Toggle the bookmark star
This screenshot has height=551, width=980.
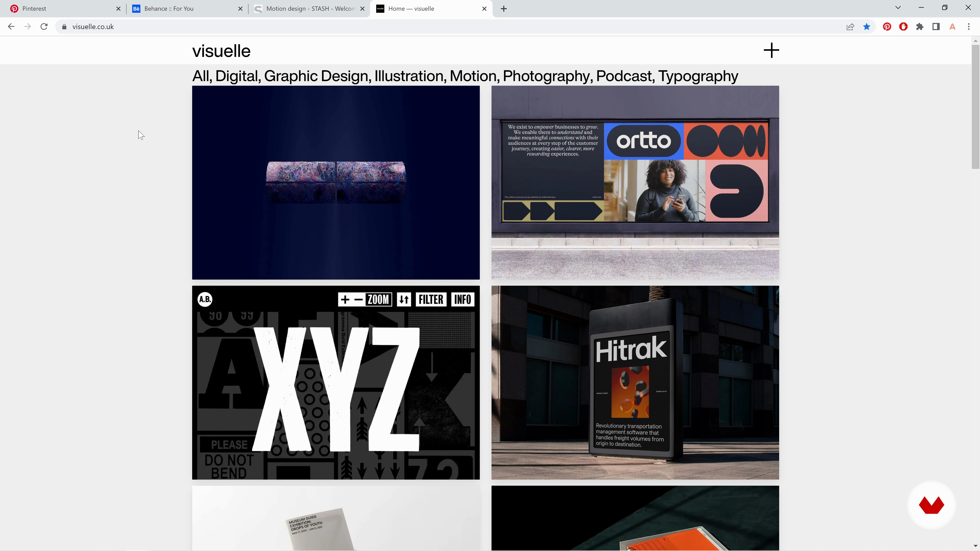(x=867, y=27)
